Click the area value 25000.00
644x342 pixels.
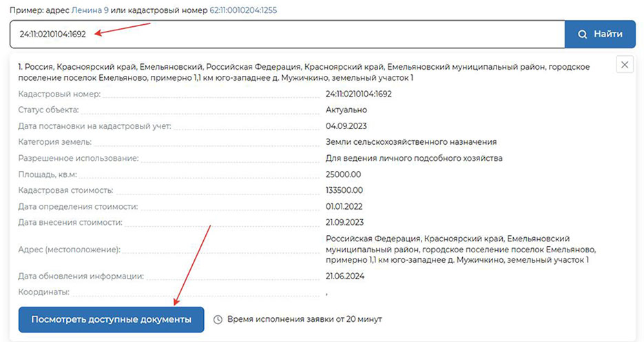click(x=344, y=174)
